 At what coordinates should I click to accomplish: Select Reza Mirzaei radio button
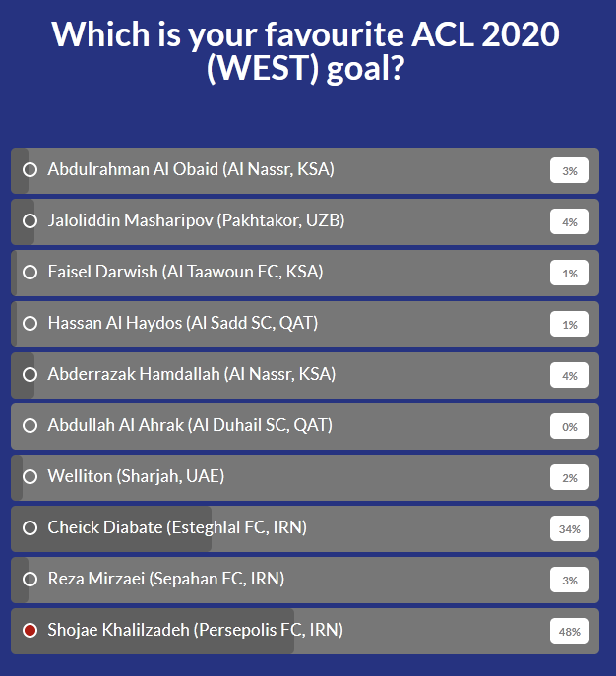tap(30, 580)
